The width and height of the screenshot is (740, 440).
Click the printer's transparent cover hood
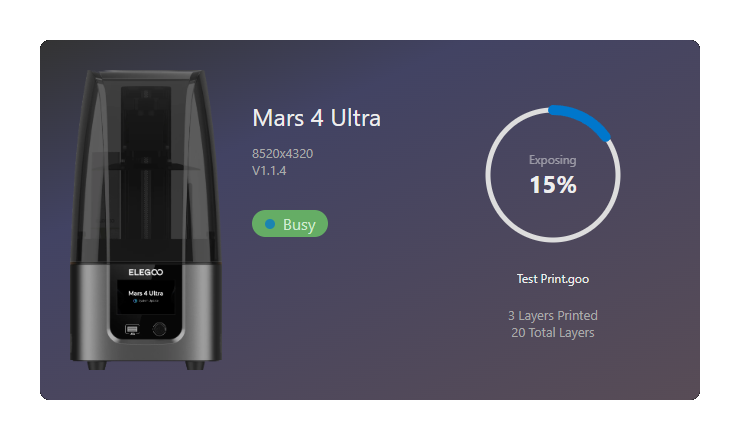click(x=146, y=166)
